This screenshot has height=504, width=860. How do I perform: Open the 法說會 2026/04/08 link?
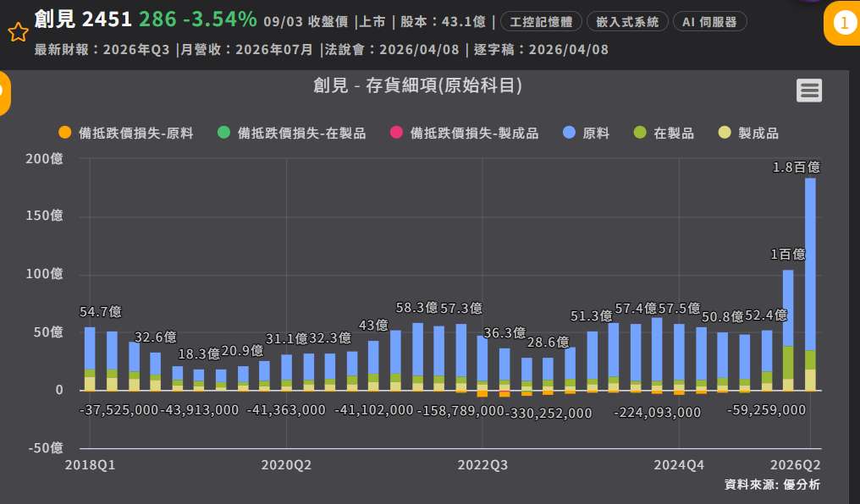392,50
